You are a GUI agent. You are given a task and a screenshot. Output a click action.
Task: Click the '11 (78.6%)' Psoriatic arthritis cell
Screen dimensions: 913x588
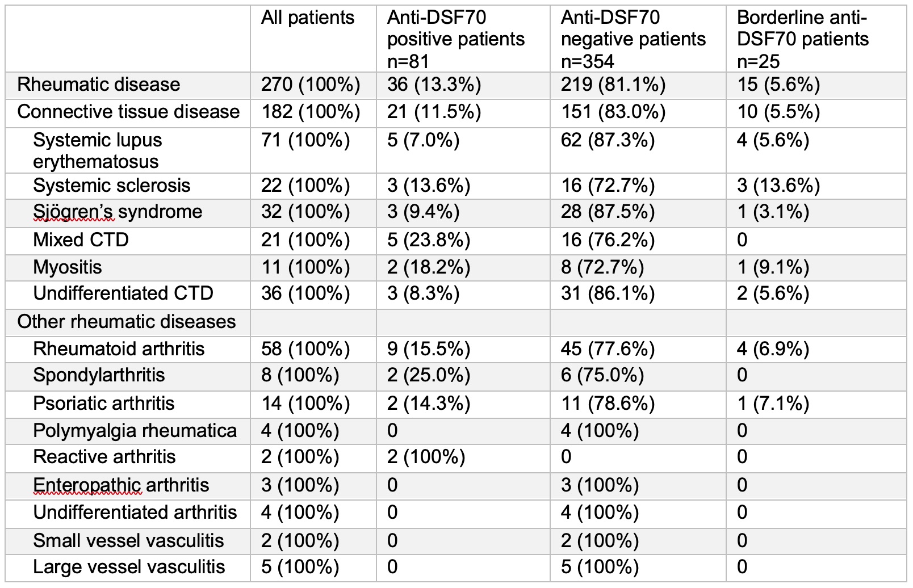tap(607, 404)
